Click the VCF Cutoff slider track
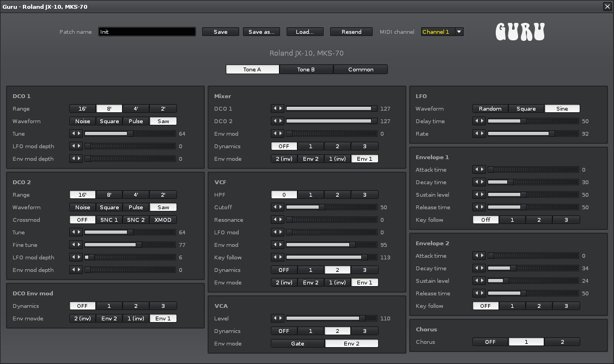Viewport: 614px width, 364px height. (x=332, y=207)
